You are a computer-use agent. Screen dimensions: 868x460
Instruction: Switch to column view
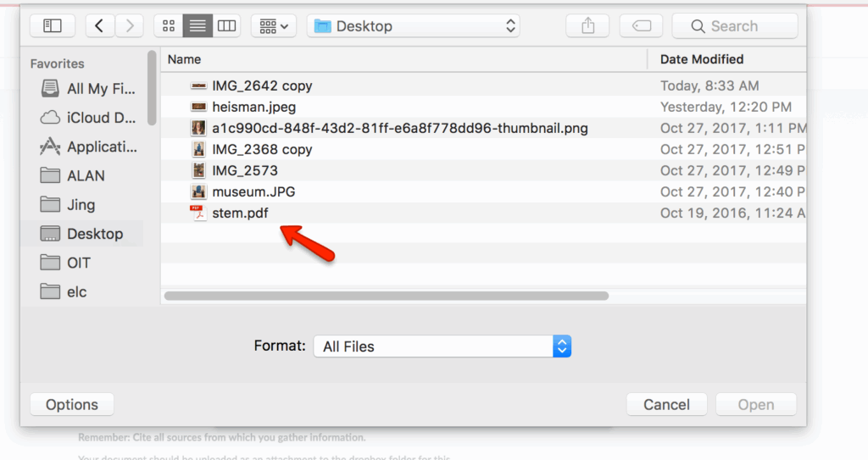[226, 26]
